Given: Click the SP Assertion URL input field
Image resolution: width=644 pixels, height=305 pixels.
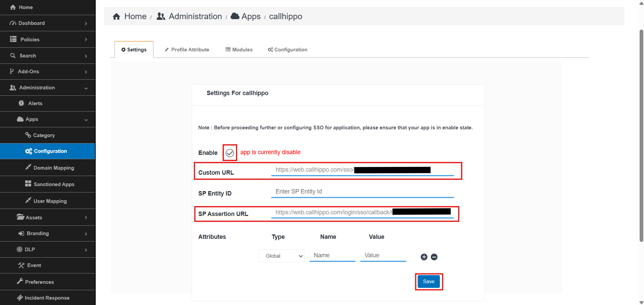Looking at the screenshot, I should click(x=362, y=212).
